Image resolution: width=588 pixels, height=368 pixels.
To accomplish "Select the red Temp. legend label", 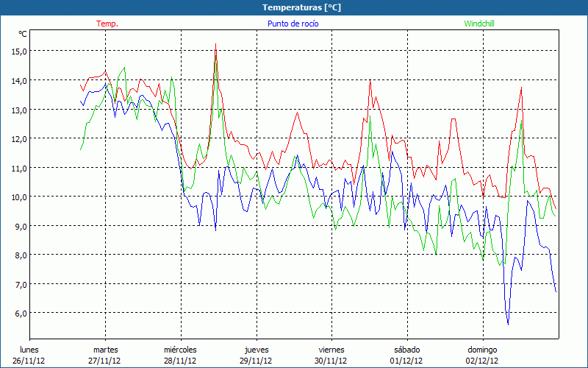I will tap(107, 24).
